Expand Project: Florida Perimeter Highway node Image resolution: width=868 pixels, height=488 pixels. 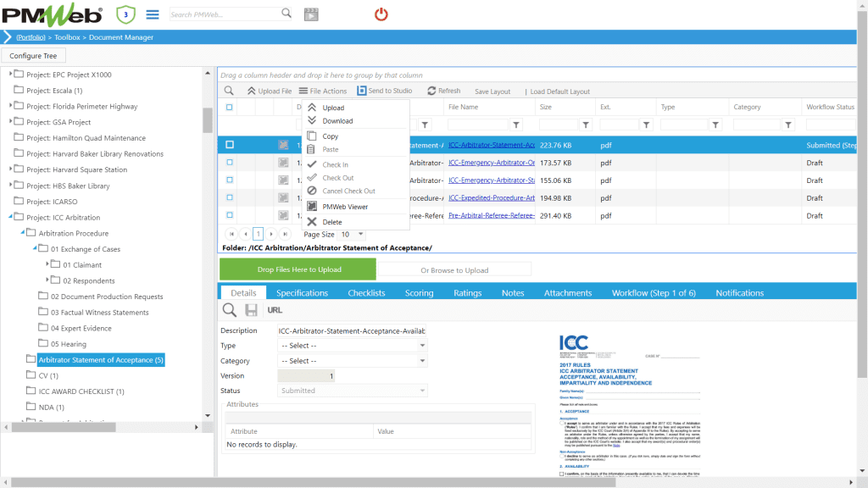pos(10,105)
